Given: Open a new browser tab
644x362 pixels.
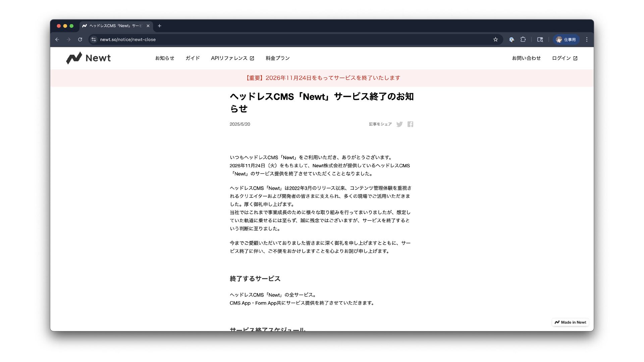Looking at the screenshot, I should (160, 26).
